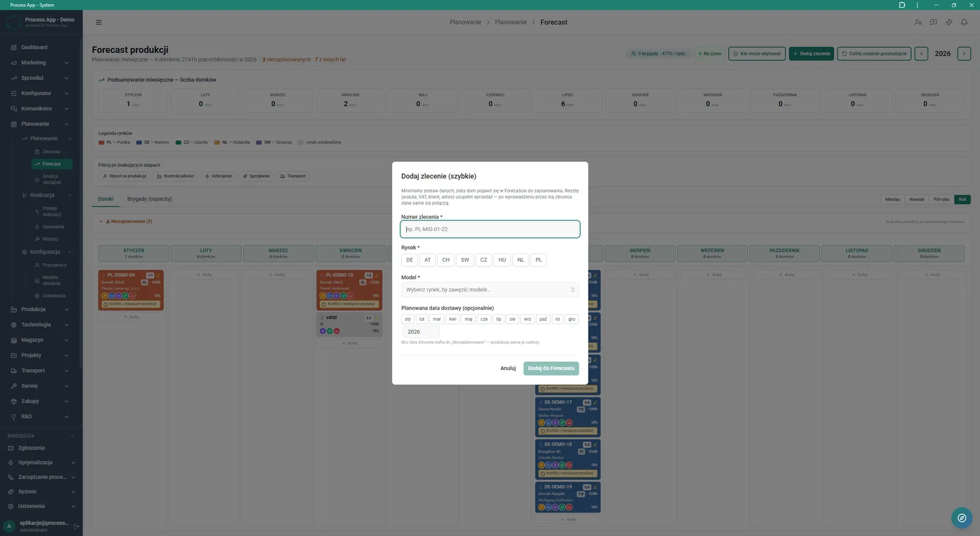This screenshot has height=536, width=980.
Task: Click the Zakupy sidebar icon
Action: tap(13, 401)
